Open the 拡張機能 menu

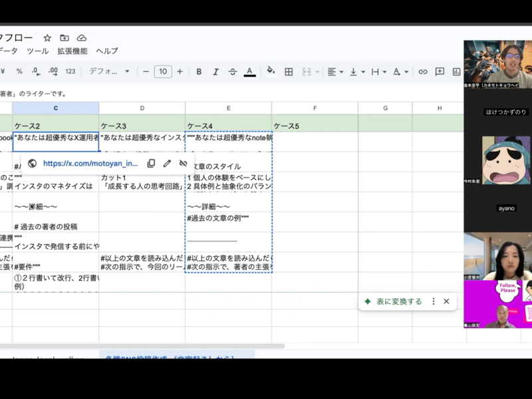pos(72,51)
